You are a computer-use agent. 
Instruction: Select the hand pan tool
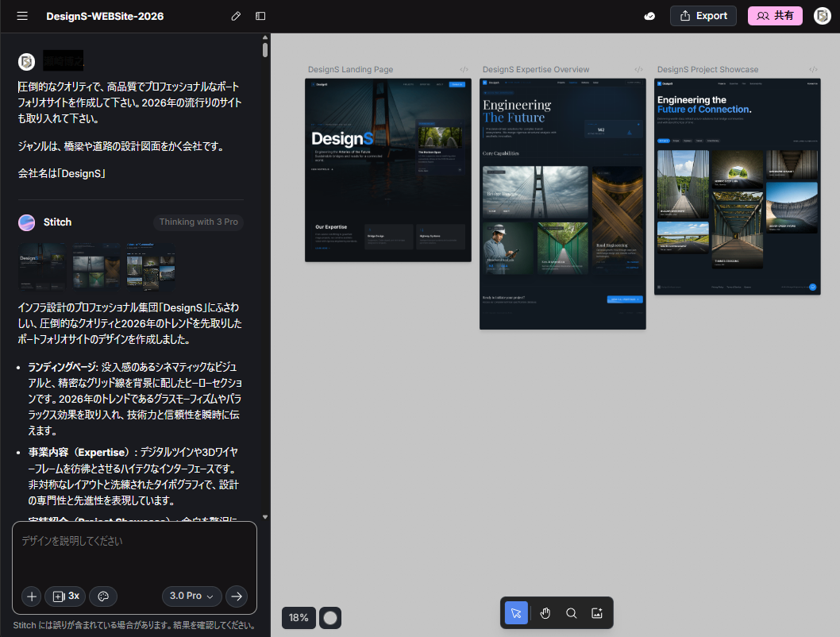tap(545, 613)
